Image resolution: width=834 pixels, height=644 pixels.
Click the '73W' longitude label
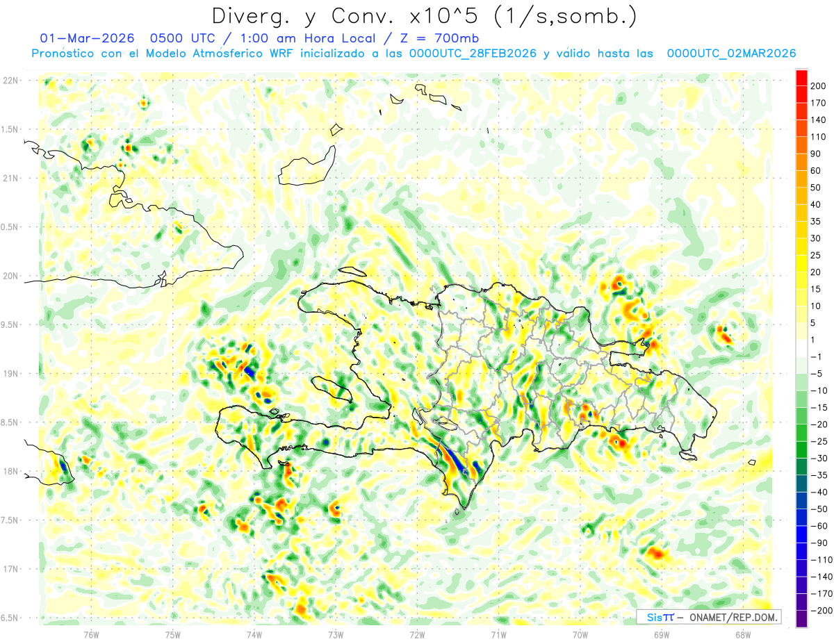click(336, 634)
